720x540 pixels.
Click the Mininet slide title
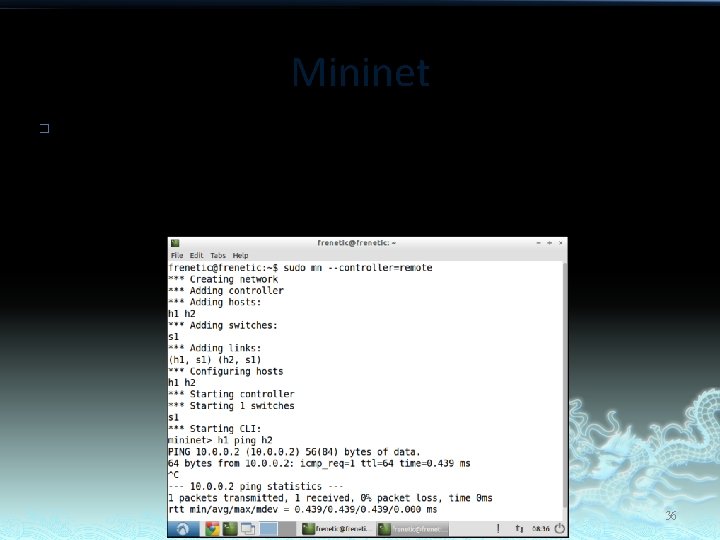point(361,72)
